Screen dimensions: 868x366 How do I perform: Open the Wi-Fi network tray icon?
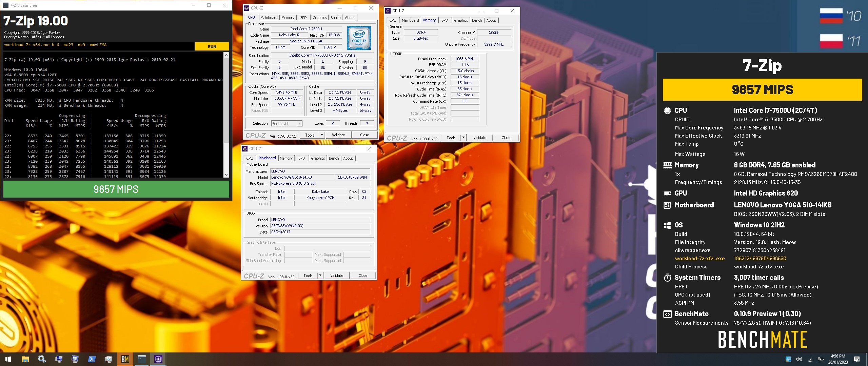[810, 359]
